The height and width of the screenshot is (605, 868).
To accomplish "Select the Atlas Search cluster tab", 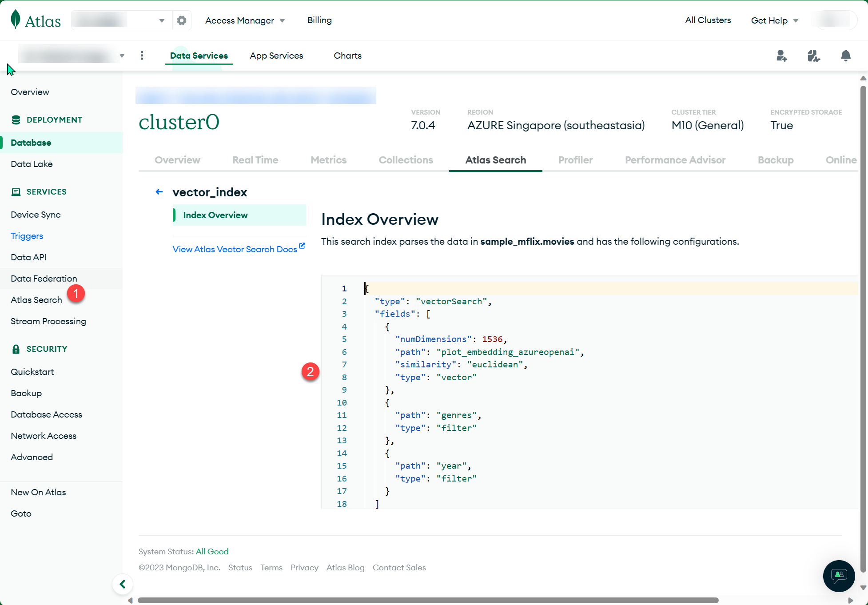I will [x=495, y=160].
